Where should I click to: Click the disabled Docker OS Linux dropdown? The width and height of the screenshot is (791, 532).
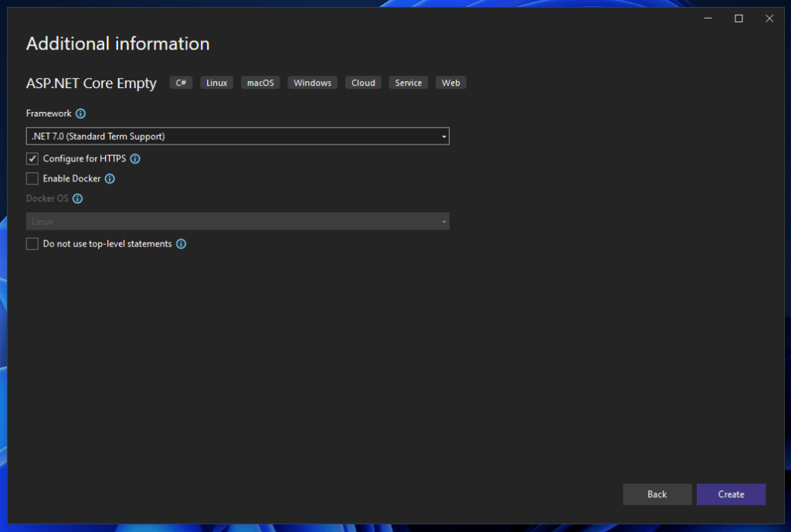point(237,222)
